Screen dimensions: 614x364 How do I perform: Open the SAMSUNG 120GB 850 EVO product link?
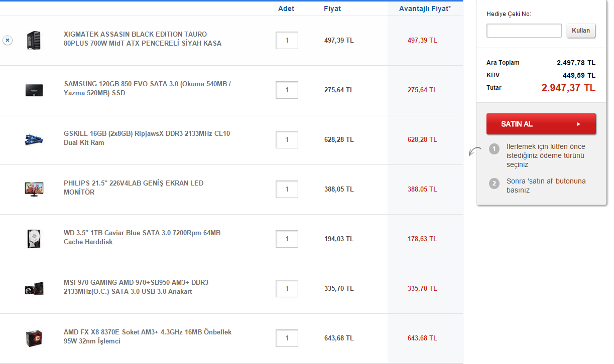147,89
